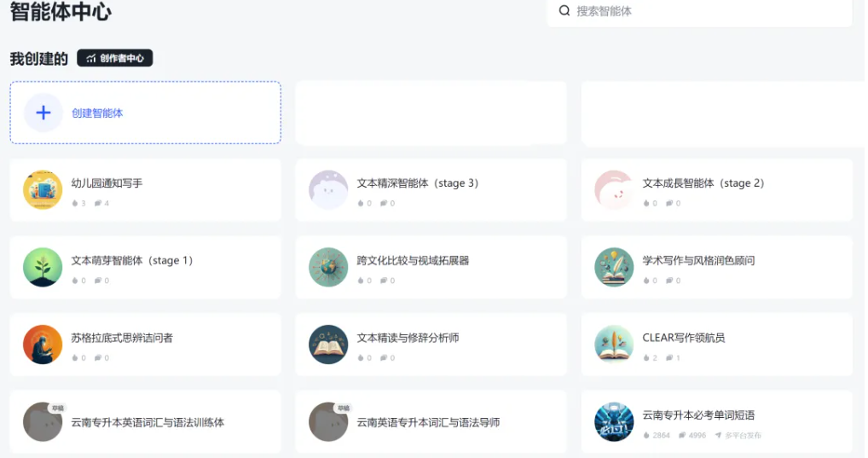Select the CLEAR写作领航员 avatar icon

click(614, 345)
